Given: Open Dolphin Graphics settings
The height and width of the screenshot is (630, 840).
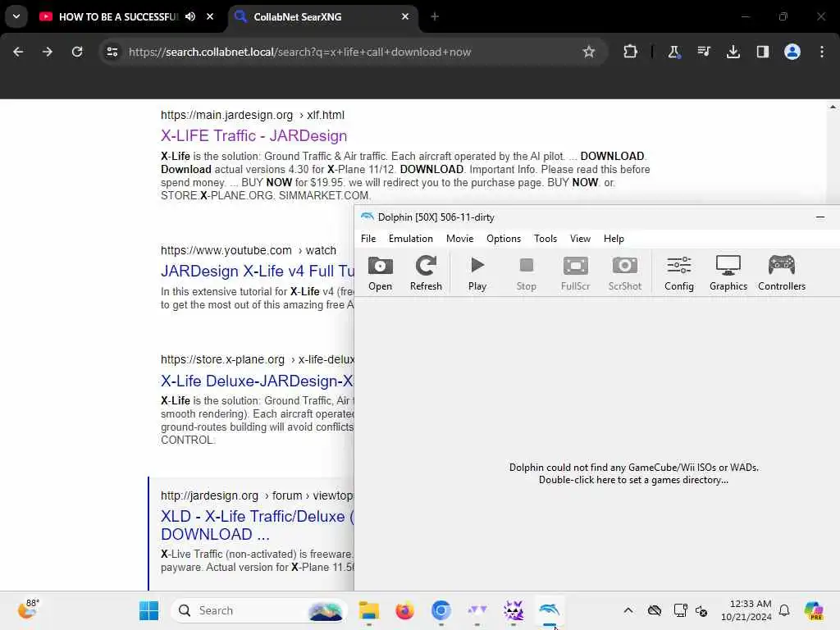Looking at the screenshot, I should (x=728, y=273).
